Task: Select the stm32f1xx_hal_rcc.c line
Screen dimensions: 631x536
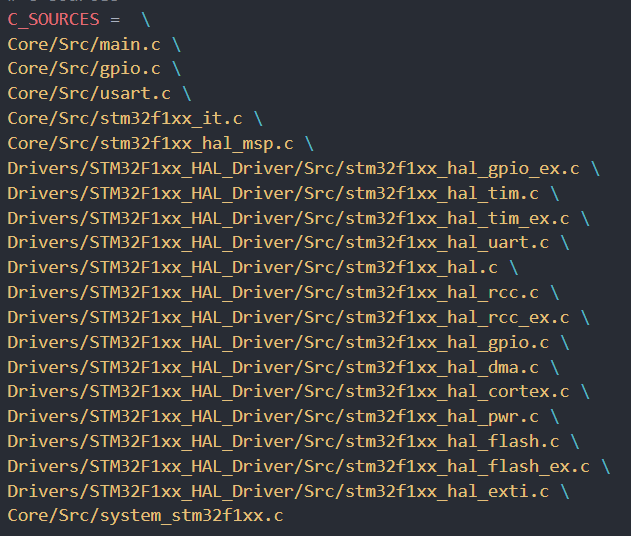Action: point(273,293)
